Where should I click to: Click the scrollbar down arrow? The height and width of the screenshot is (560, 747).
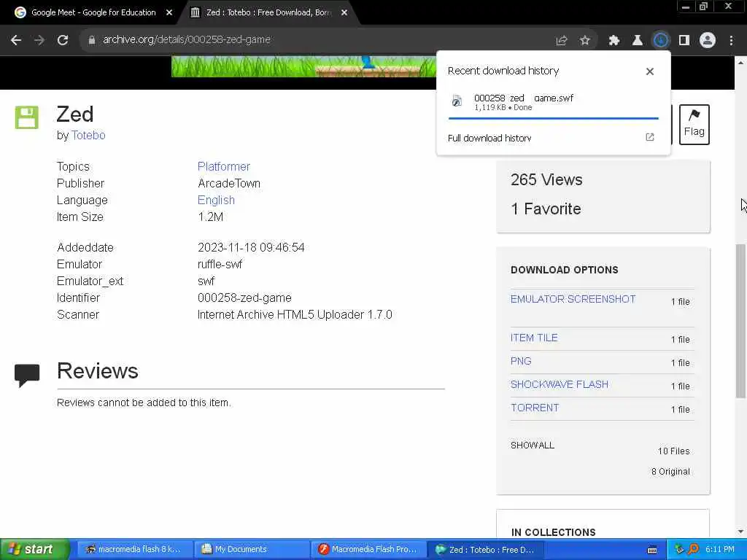pyautogui.click(x=740, y=532)
